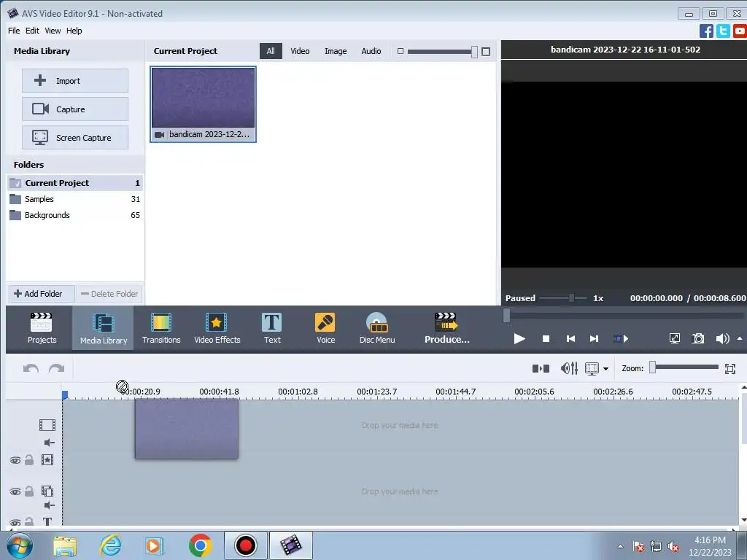Toggle visibility of the text track

coord(15,522)
